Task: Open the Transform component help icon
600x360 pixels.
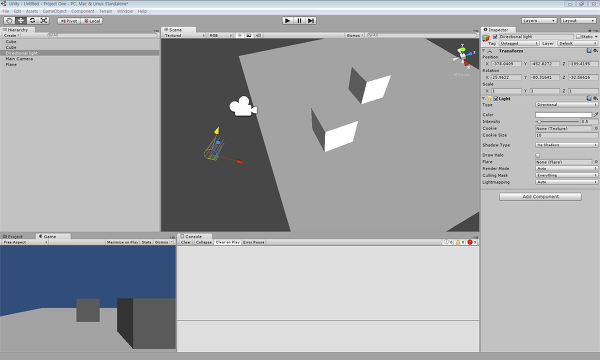Action: pos(589,50)
